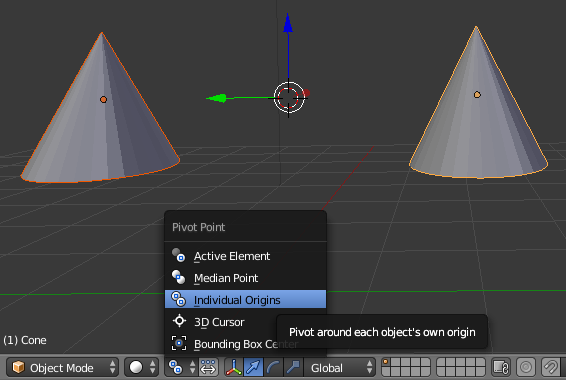Image resolution: width=566 pixels, height=380 pixels.
Task: Click the first layer button with dot
Action: tap(386, 362)
